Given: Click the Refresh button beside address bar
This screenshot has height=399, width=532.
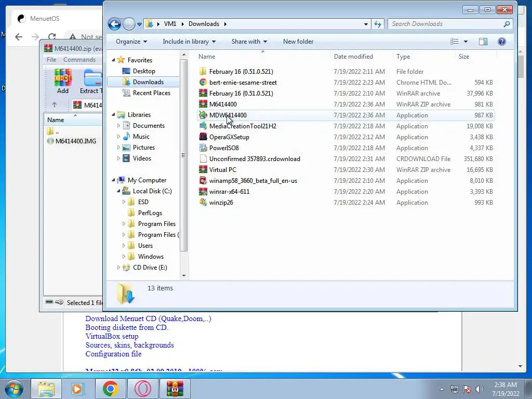Looking at the screenshot, I should (x=378, y=24).
